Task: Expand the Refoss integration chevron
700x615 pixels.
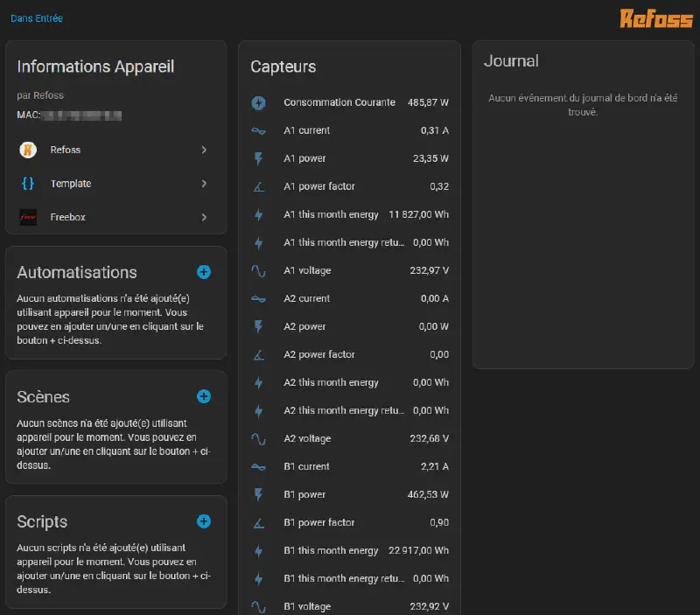Action: [204, 150]
